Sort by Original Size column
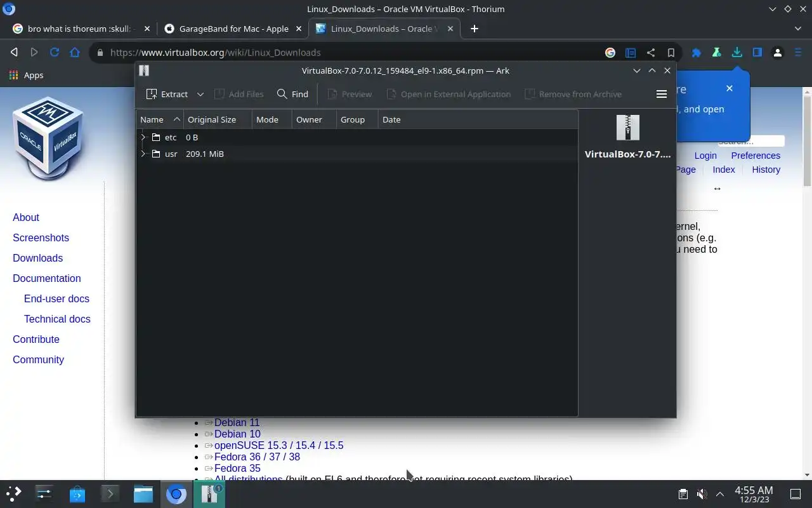812x508 pixels. (218, 119)
